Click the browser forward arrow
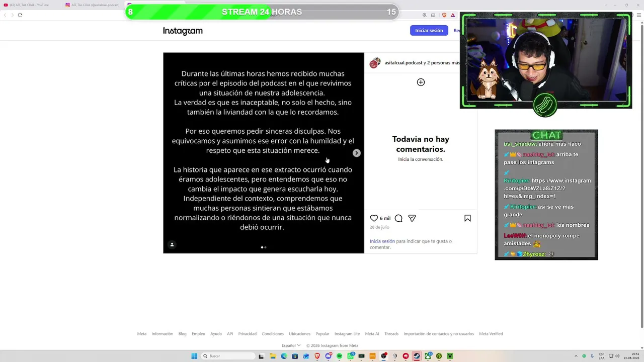This screenshot has height=362, width=644. click(12, 15)
